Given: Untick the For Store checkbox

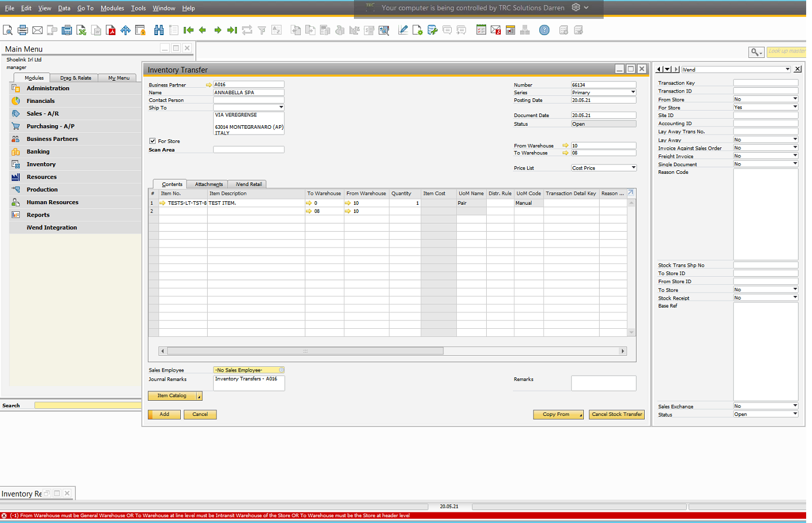Looking at the screenshot, I should (153, 141).
